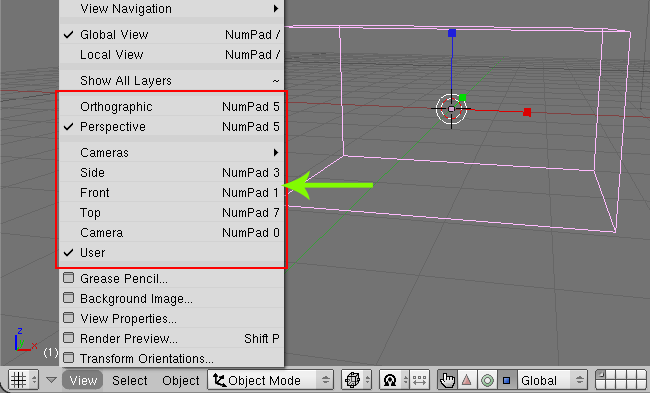Open the wireframe draw type selector
Image resolution: width=650 pixels, height=393 pixels.
click(x=357, y=380)
